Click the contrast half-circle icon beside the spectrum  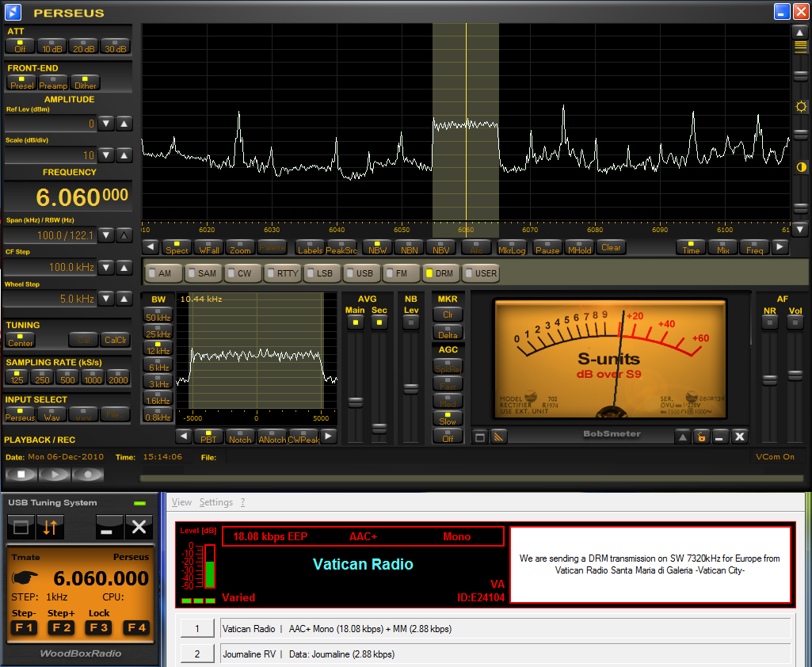click(x=801, y=167)
